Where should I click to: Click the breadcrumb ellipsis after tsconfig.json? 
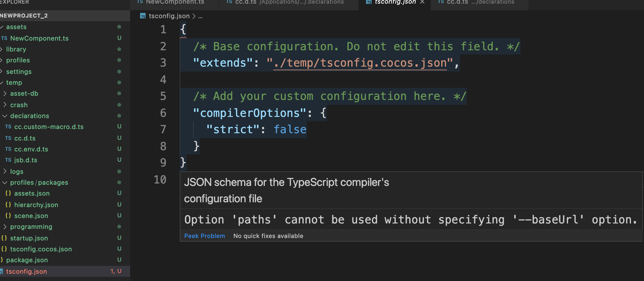[x=200, y=16]
